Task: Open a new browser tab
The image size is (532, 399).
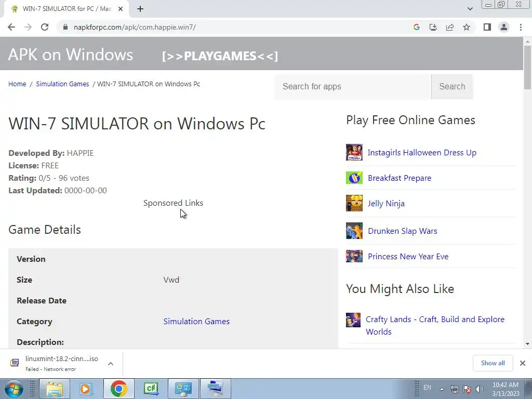Action: (x=140, y=9)
